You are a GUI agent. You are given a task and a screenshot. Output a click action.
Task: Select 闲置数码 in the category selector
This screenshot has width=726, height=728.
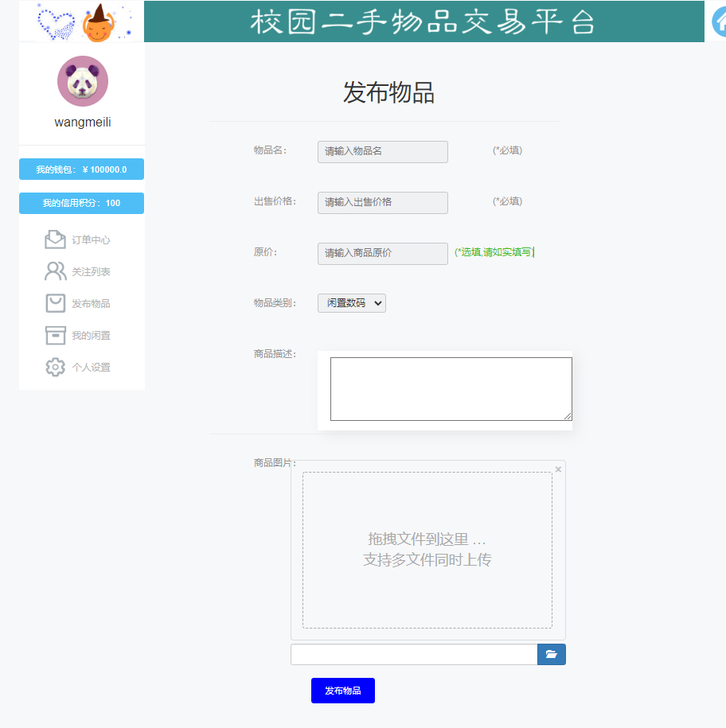point(351,303)
